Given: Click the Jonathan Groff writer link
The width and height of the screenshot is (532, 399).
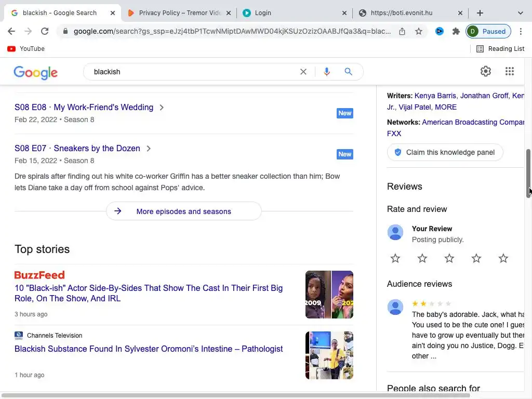Looking at the screenshot, I should [x=484, y=96].
